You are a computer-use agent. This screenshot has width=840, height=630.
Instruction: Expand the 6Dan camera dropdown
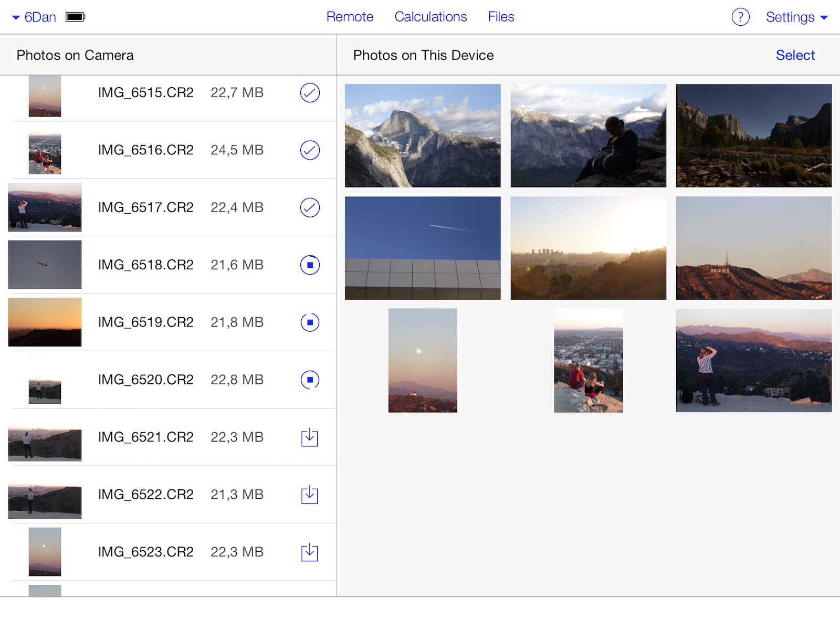click(34, 17)
